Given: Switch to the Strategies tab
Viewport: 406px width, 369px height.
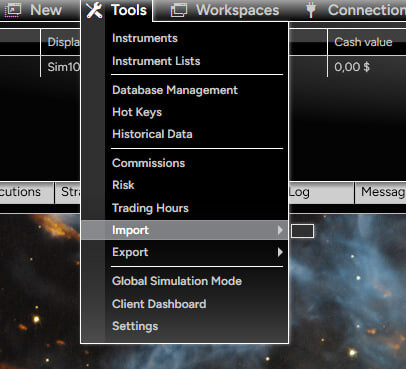Looking at the screenshot, I should (x=68, y=192).
